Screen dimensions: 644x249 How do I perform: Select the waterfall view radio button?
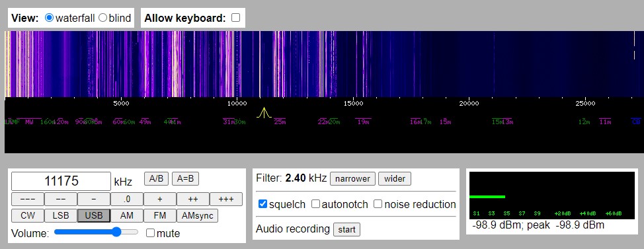pyautogui.click(x=50, y=18)
